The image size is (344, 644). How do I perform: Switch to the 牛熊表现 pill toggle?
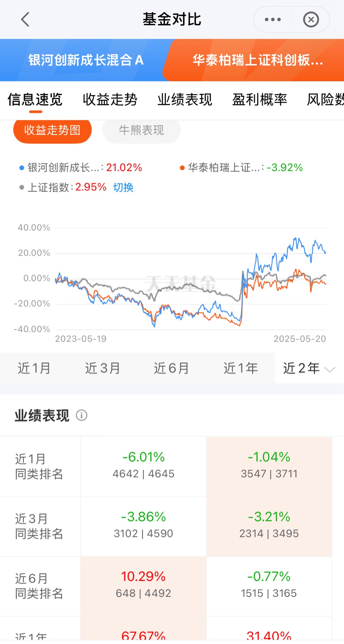click(141, 130)
